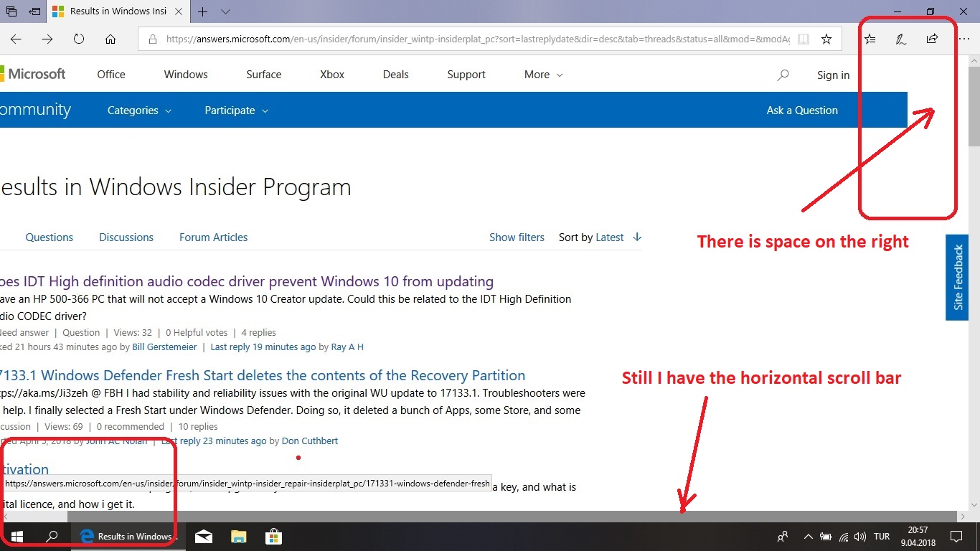This screenshot has height=551, width=980.
Task: Go back with the browser Back arrow
Action: (x=16, y=39)
